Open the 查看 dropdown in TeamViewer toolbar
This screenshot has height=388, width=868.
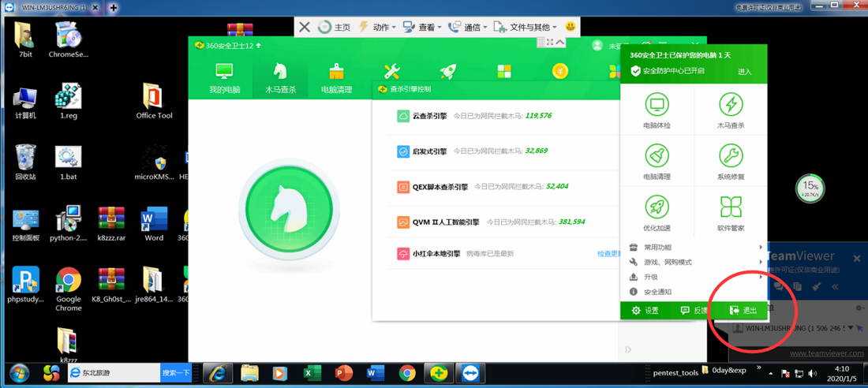coord(422,27)
